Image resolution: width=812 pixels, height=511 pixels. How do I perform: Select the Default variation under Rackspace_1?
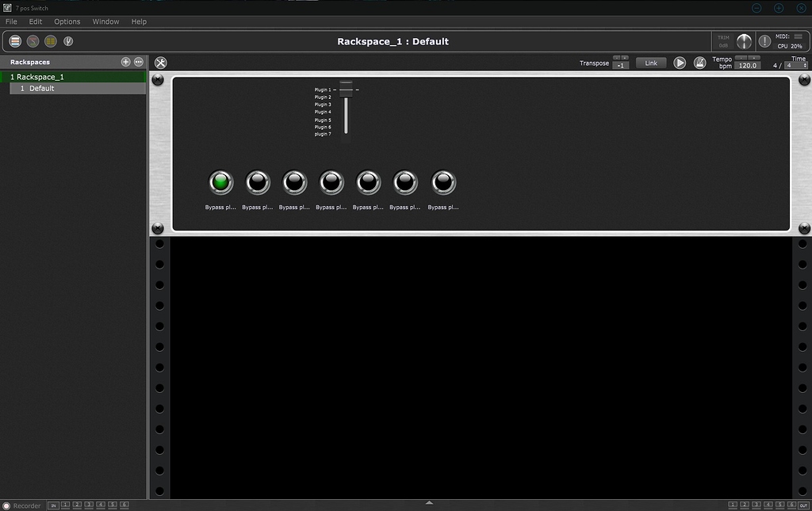click(x=75, y=88)
